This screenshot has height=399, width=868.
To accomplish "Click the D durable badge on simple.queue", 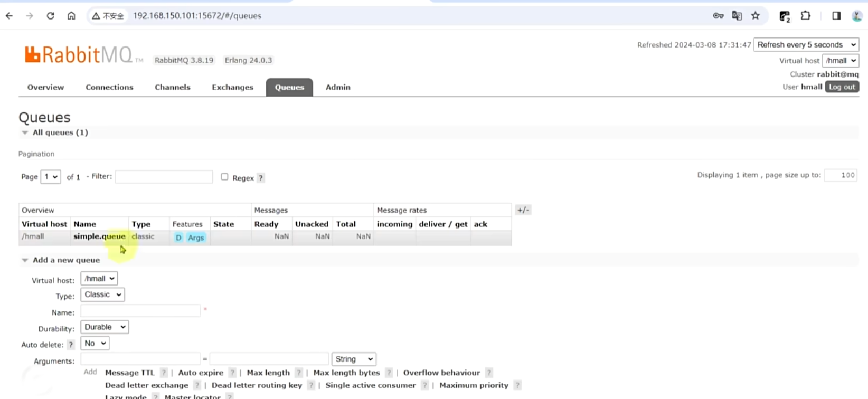I will [x=178, y=237].
